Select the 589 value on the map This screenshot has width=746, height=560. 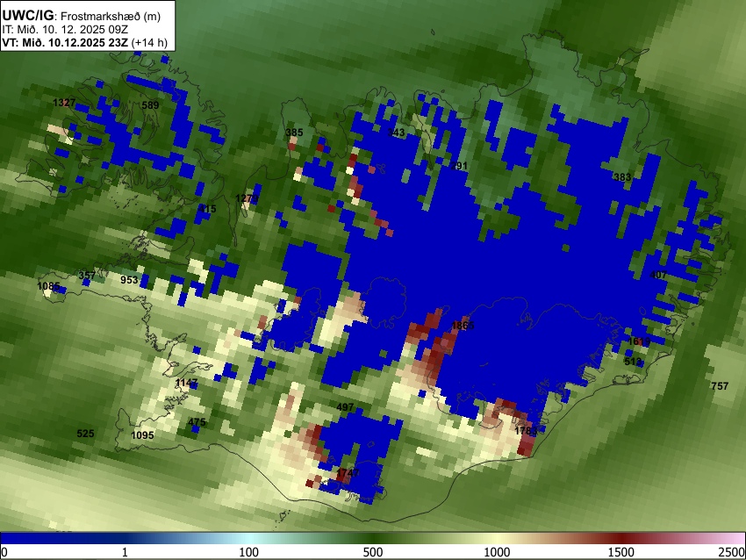150,105
